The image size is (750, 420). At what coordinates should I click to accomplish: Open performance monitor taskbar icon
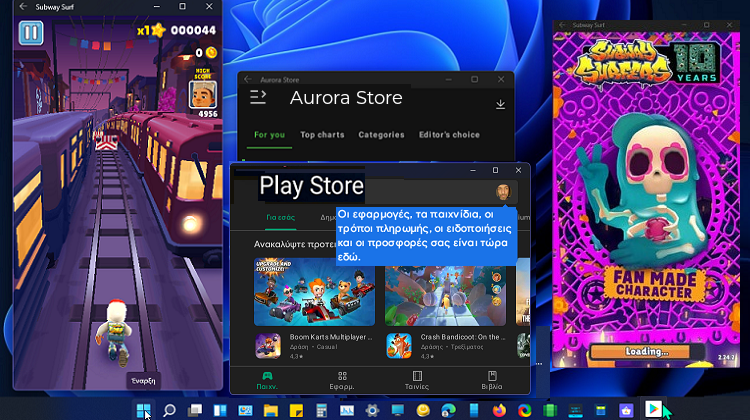click(347, 410)
